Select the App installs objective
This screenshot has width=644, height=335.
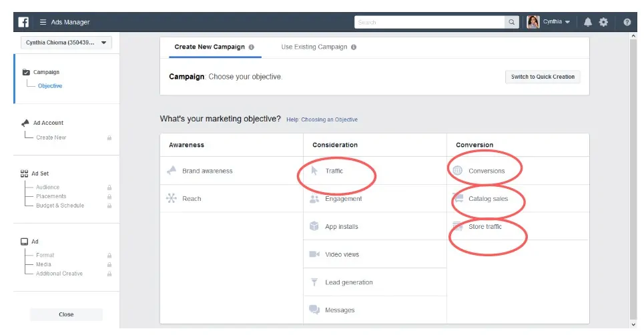click(375, 227)
